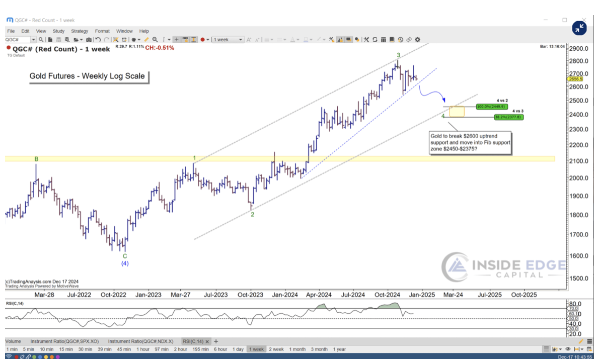Viewport: 599px width, 364px height.
Task: Click the search icon beside symbol box
Action: coord(41,40)
